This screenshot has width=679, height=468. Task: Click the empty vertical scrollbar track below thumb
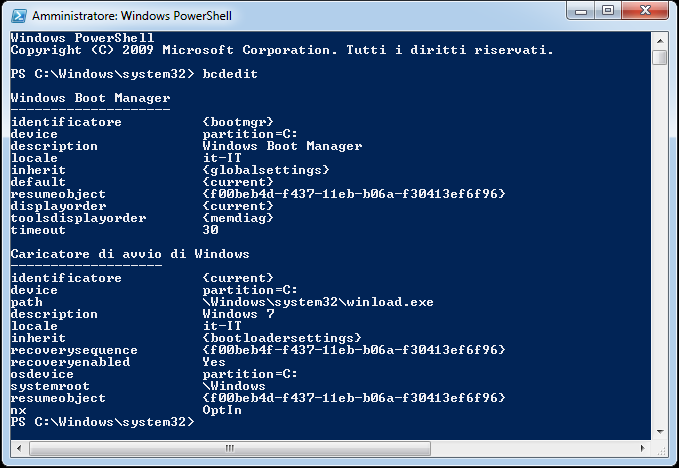click(x=659, y=250)
